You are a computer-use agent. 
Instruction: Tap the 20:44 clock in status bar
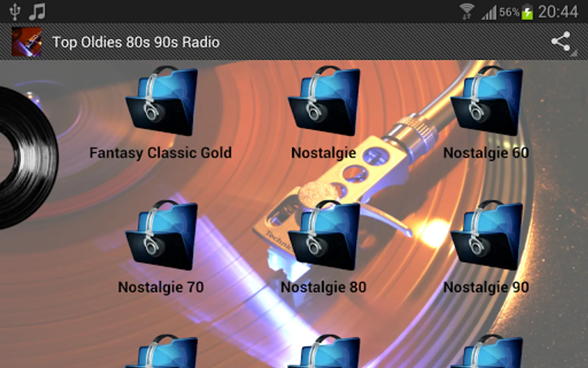point(558,12)
